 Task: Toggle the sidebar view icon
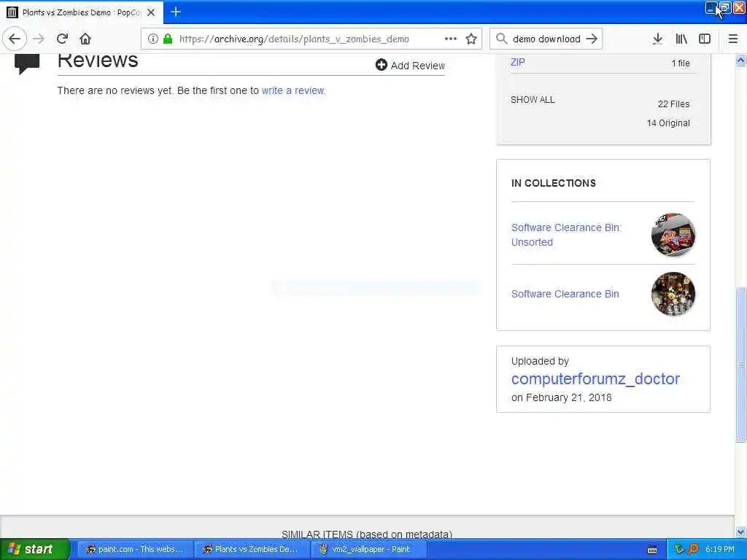click(x=705, y=39)
